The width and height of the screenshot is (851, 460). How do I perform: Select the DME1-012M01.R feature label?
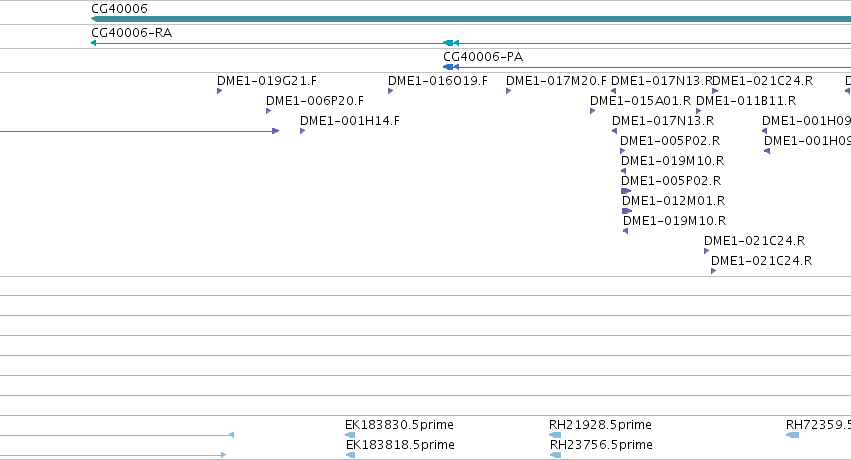click(x=674, y=201)
